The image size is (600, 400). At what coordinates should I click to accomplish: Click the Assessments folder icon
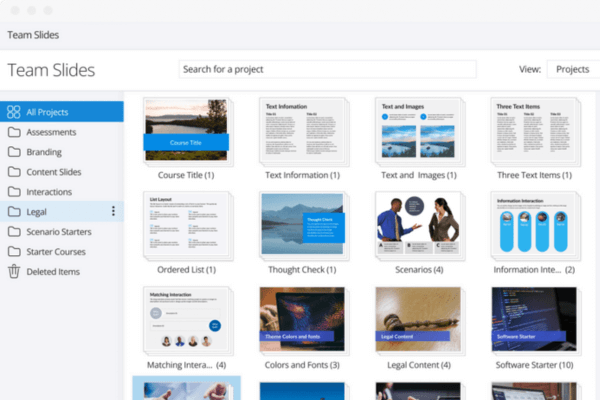pos(14,132)
